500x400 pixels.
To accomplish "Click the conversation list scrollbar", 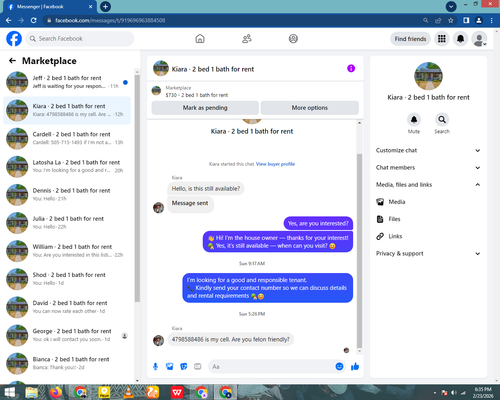I will click(137, 188).
